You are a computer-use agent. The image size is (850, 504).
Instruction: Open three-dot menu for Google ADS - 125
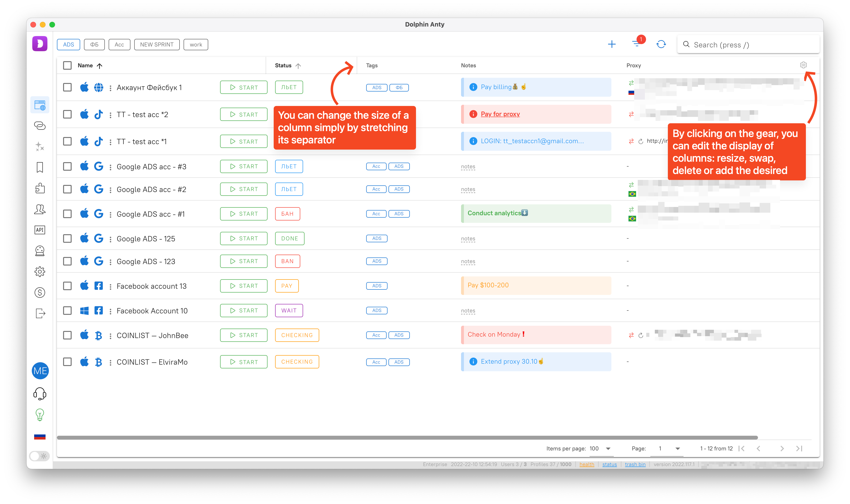click(111, 239)
